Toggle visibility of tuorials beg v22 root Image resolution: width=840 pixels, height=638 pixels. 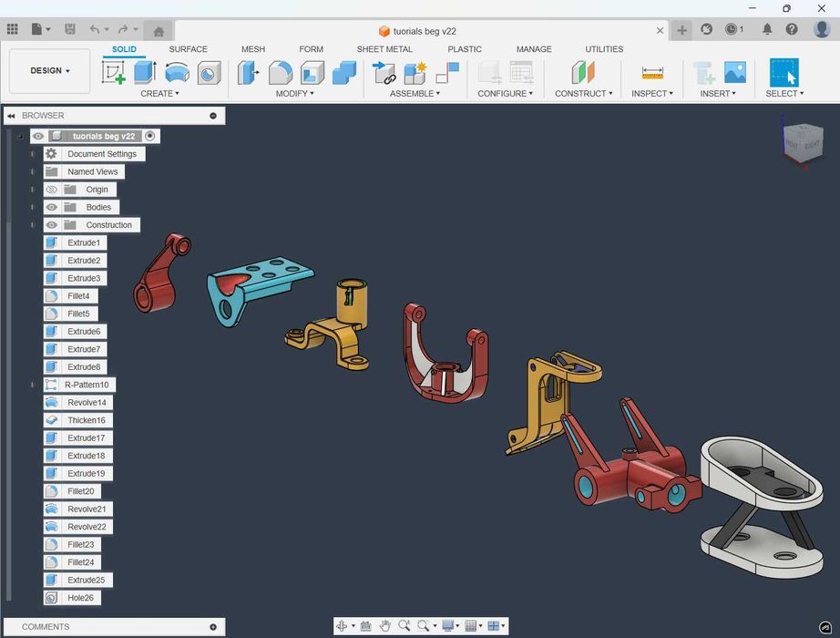(38, 136)
